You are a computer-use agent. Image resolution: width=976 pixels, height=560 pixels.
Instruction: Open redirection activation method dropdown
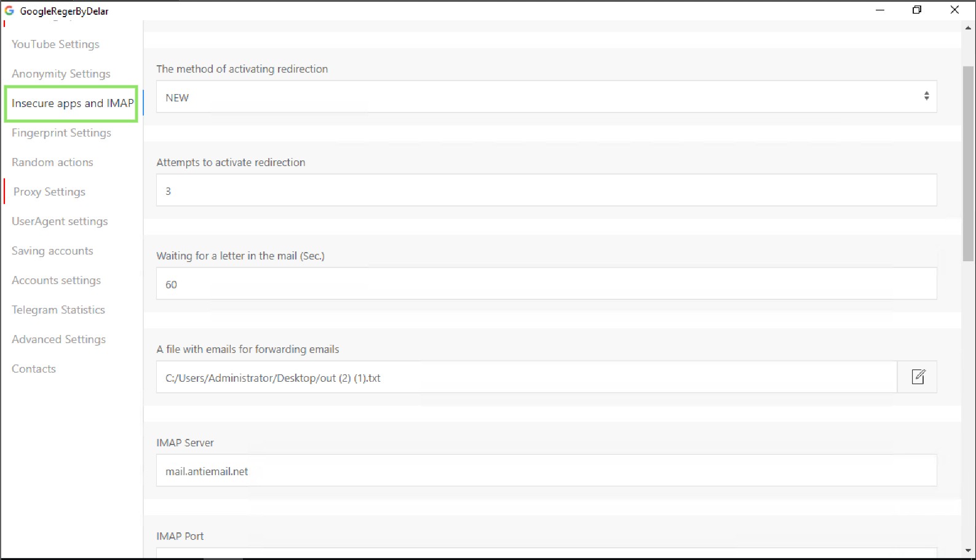coord(546,97)
